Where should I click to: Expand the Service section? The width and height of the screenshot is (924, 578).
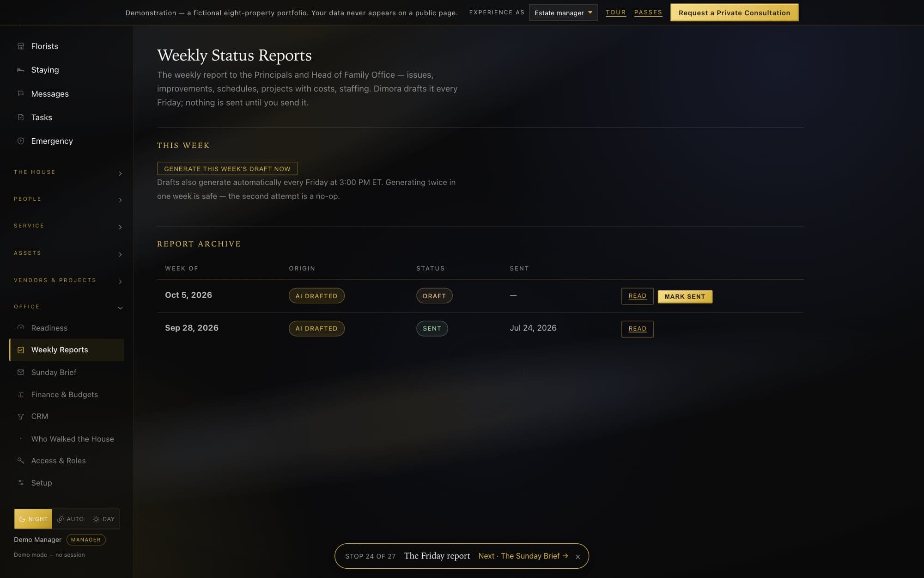tap(68, 226)
